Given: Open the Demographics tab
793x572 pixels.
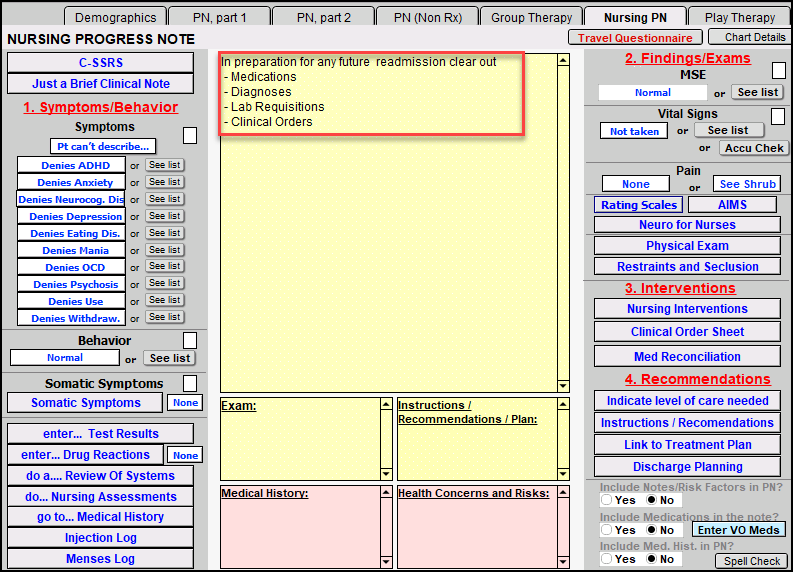Looking at the screenshot, I should pos(115,17).
